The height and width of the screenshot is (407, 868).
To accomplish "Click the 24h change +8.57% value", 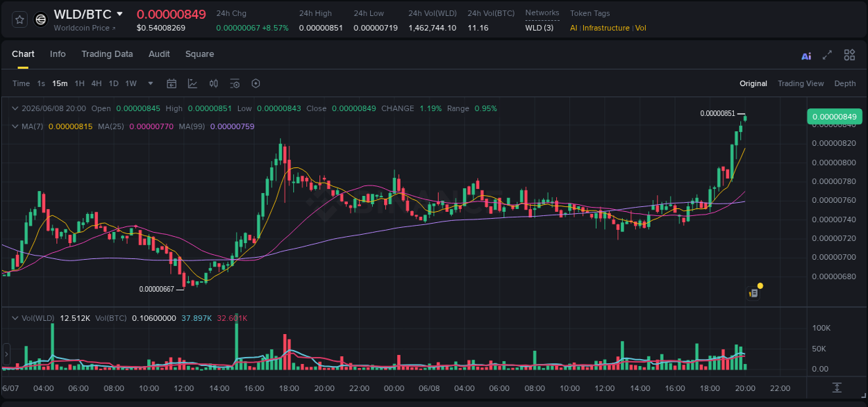I will pyautogui.click(x=274, y=28).
